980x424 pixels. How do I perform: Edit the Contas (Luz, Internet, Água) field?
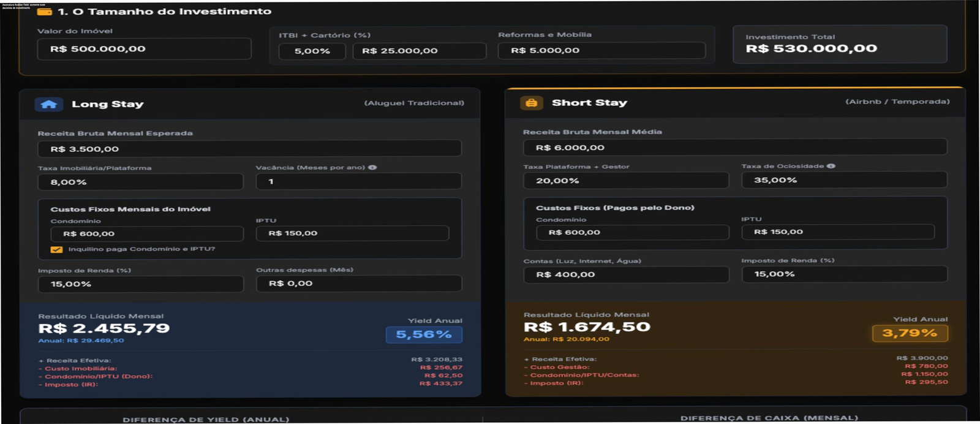point(626,274)
